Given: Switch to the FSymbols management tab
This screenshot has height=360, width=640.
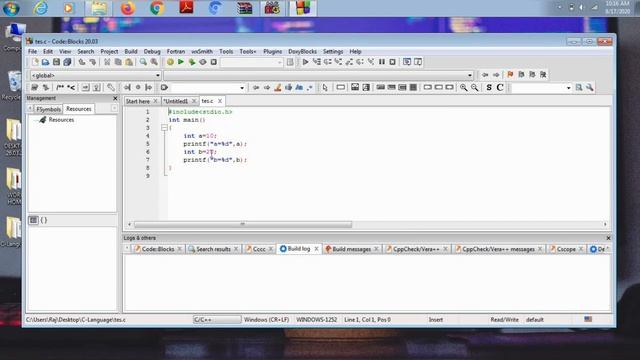Looking at the screenshot, I should [x=49, y=109].
